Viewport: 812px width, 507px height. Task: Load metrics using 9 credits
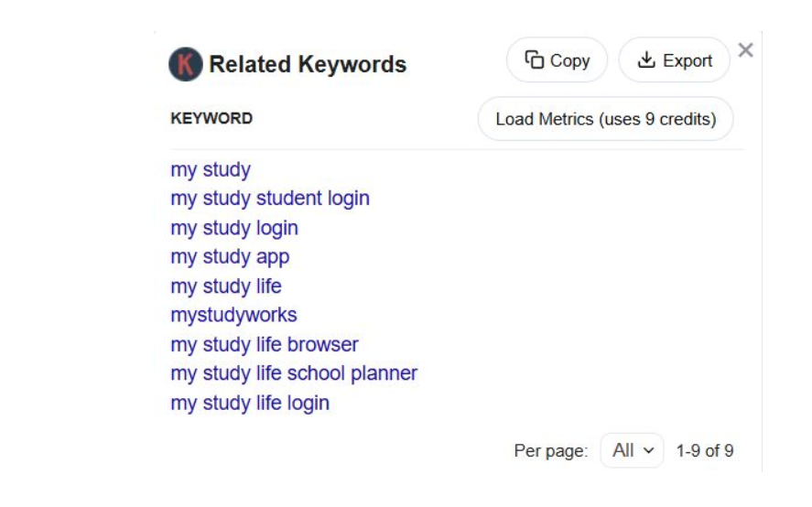[x=605, y=119]
